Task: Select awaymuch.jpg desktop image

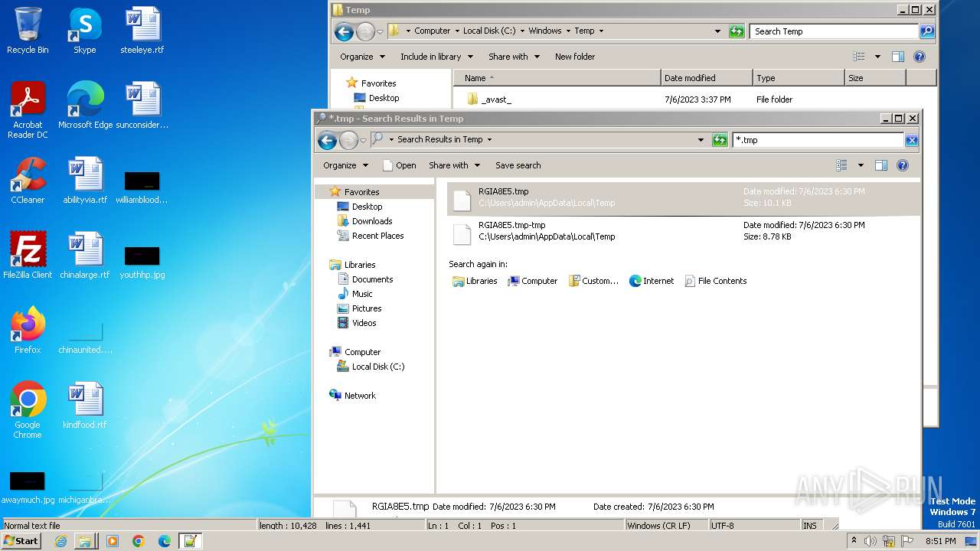Action: (x=28, y=488)
